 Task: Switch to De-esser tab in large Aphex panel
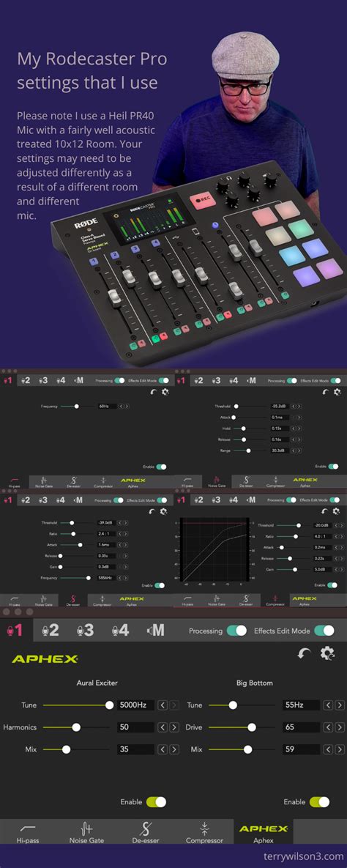145,832
